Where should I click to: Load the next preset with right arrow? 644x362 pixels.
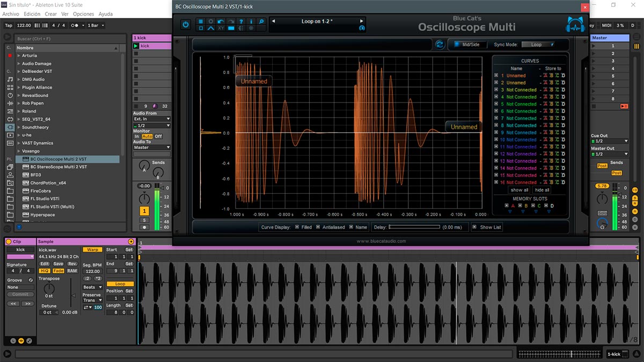tap(362, 21)
